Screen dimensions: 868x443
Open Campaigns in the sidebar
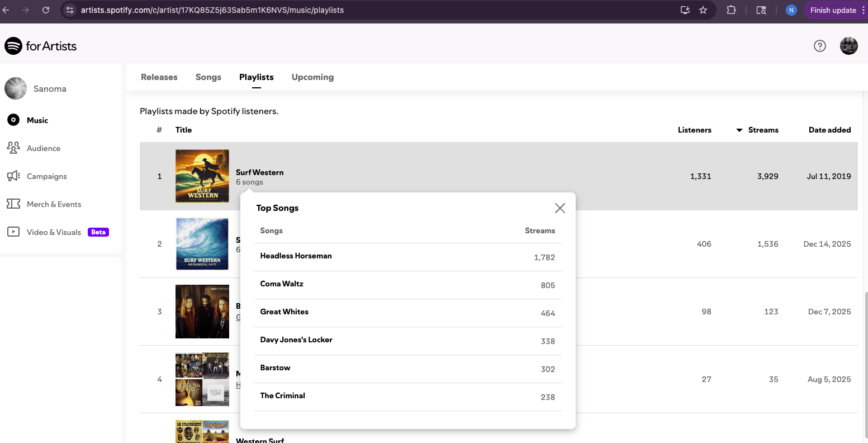(x=47, y=176)
